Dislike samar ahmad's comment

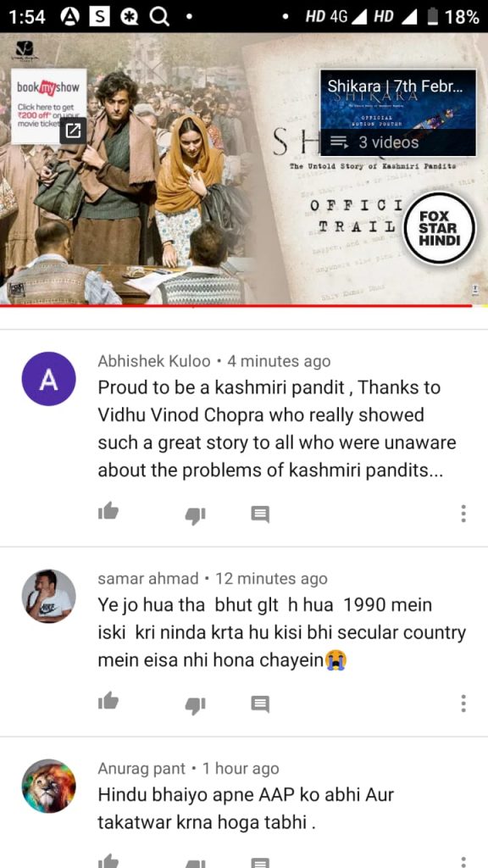(x=196, y=705)
